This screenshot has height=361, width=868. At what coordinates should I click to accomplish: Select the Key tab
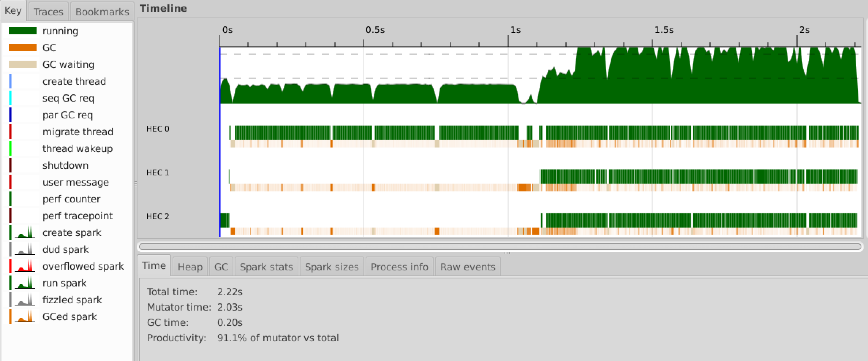(x=13, y=11)
